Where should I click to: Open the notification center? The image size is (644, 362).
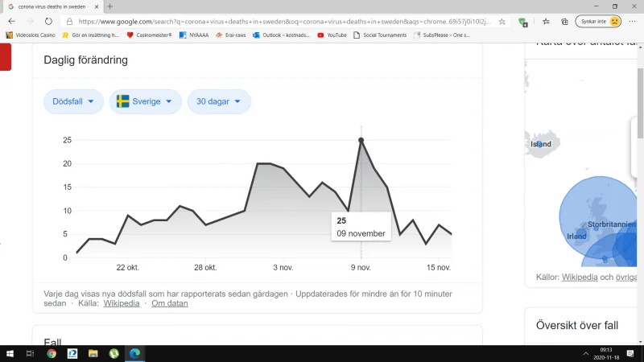coord(630,354)
